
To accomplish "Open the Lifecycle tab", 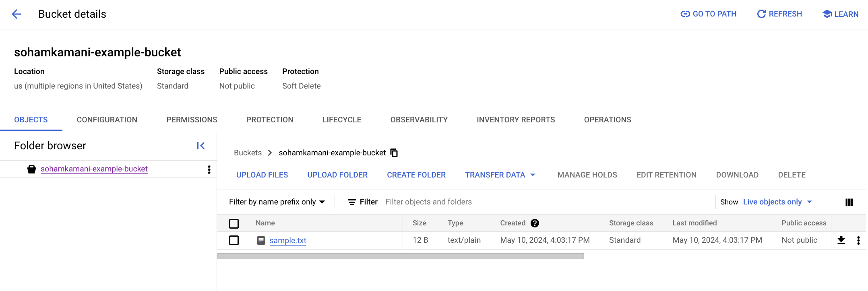I will [341, 120].
